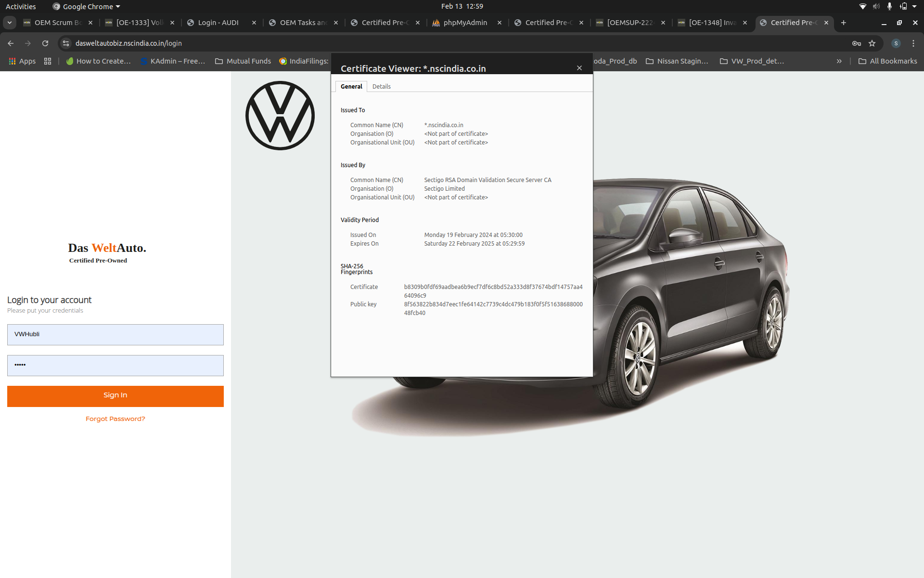
Task: Open site information icon in address bar
Action: coord(66,43)
